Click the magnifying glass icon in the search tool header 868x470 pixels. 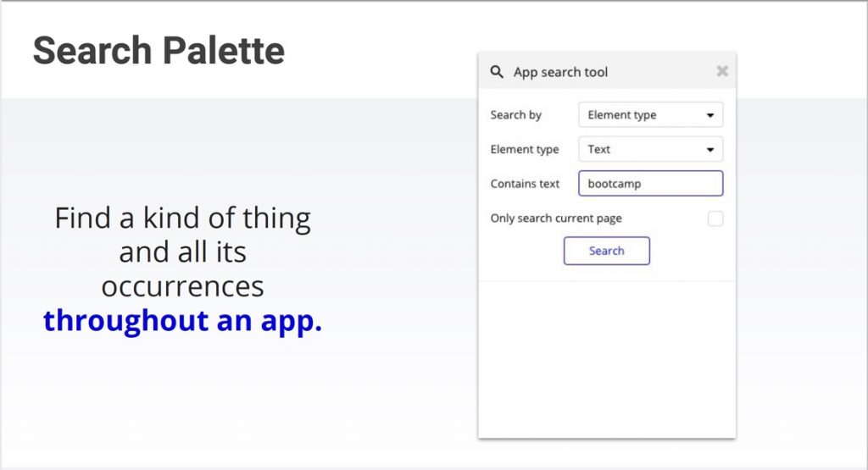coord(497,72)
